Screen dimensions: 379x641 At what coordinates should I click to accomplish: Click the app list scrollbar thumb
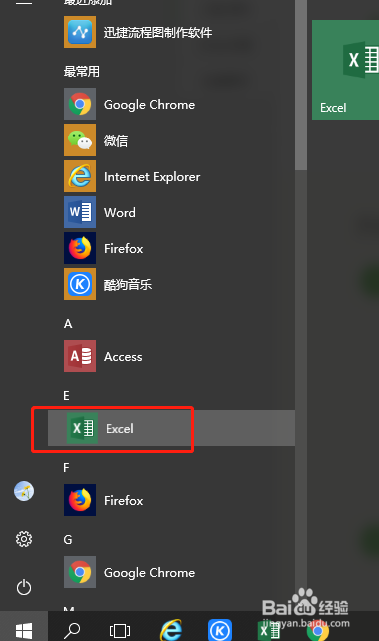pyautogui.click(x=301, y=85)
